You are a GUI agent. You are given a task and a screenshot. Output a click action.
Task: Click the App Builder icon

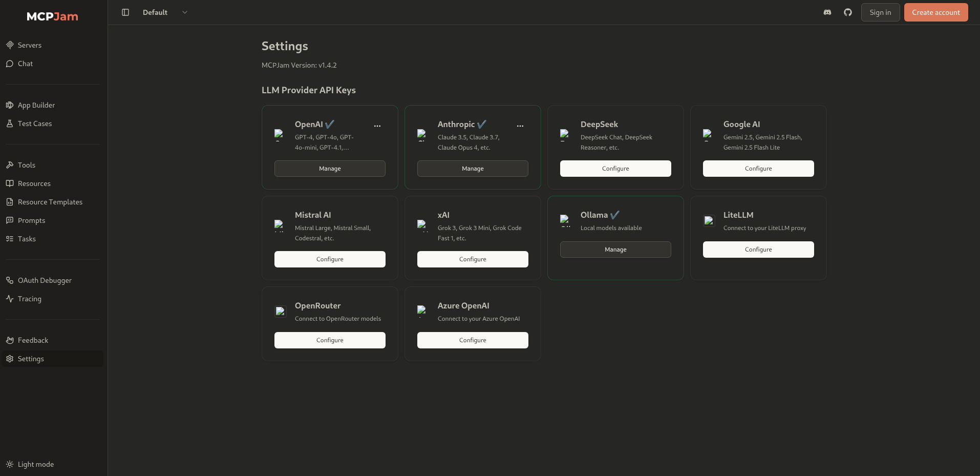pos(10,105)
